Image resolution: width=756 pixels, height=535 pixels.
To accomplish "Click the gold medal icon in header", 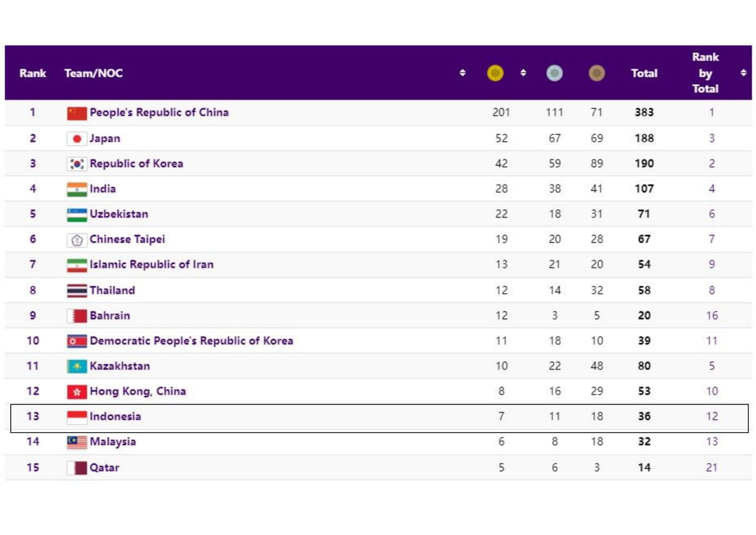I will [495, 73].
